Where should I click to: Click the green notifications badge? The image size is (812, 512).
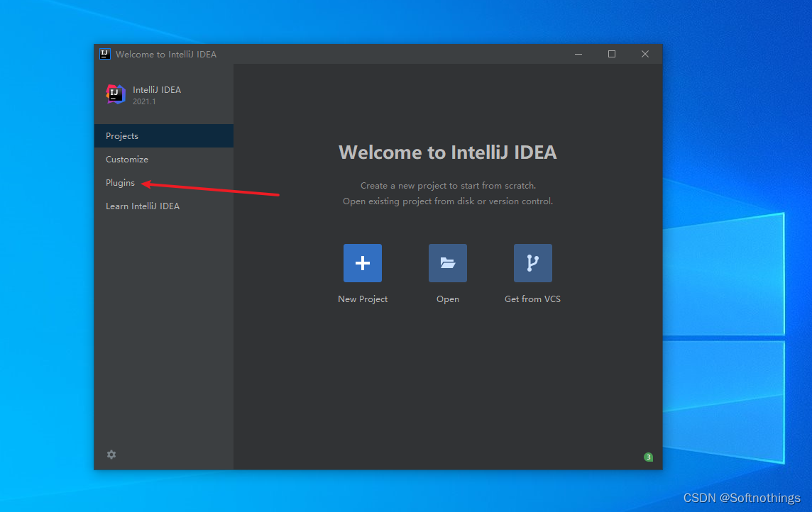[x=648, y=457]
